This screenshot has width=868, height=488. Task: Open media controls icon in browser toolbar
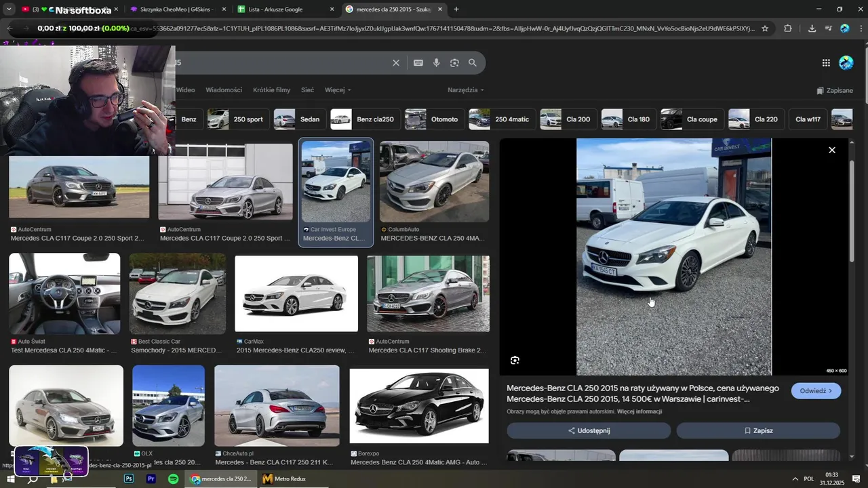pyautogui.click(x=829, y=28)
